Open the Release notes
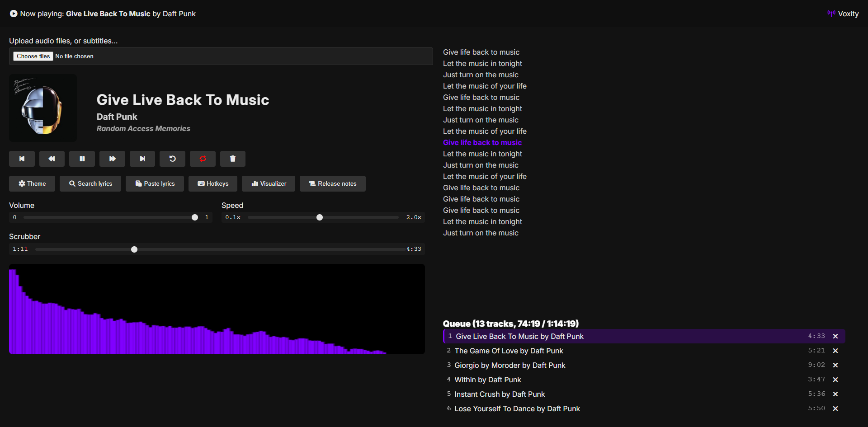 (333, 183)
